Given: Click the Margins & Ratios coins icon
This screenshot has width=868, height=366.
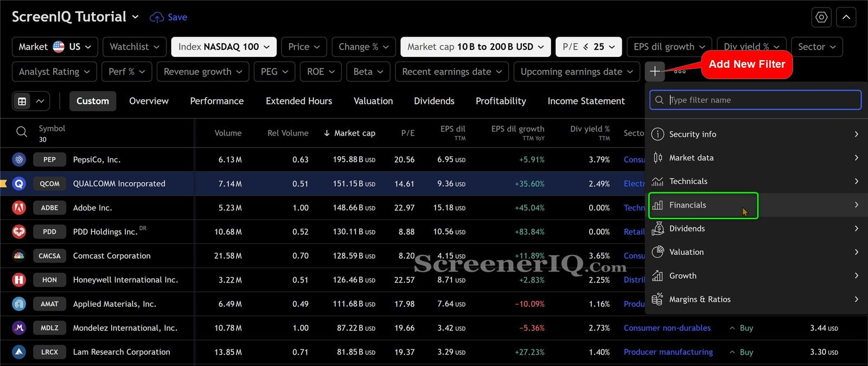Looking at the screenshot, I should pos(658,299).
